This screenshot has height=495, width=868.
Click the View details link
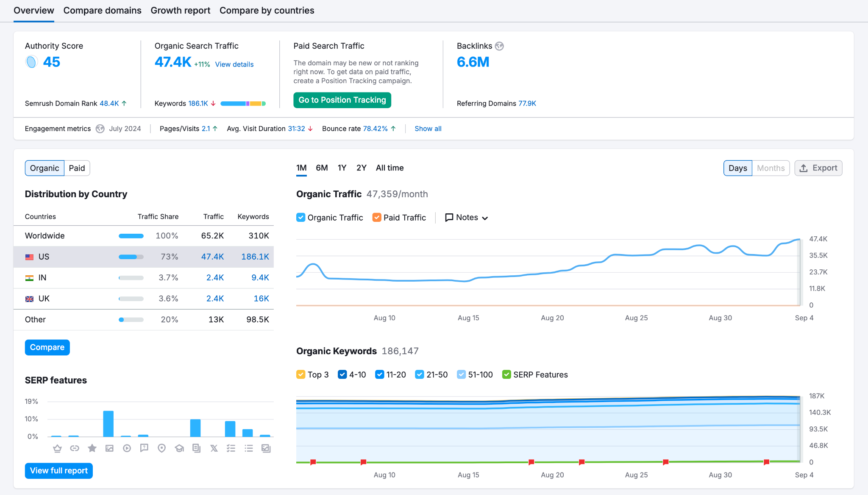[x=234, y=64]
